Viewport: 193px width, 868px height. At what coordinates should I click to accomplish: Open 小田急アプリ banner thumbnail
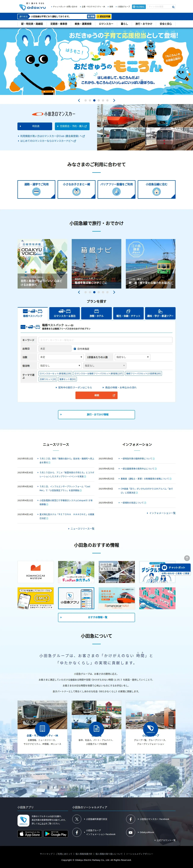click(x=76, y=598)
